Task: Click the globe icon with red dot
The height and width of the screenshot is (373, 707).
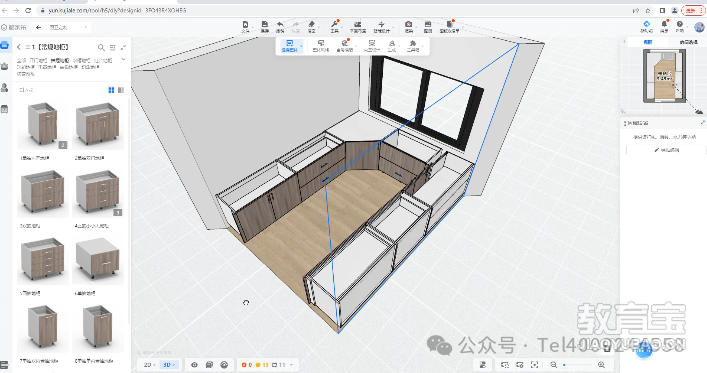Action: pyautogui.click(x=344, y=43)
